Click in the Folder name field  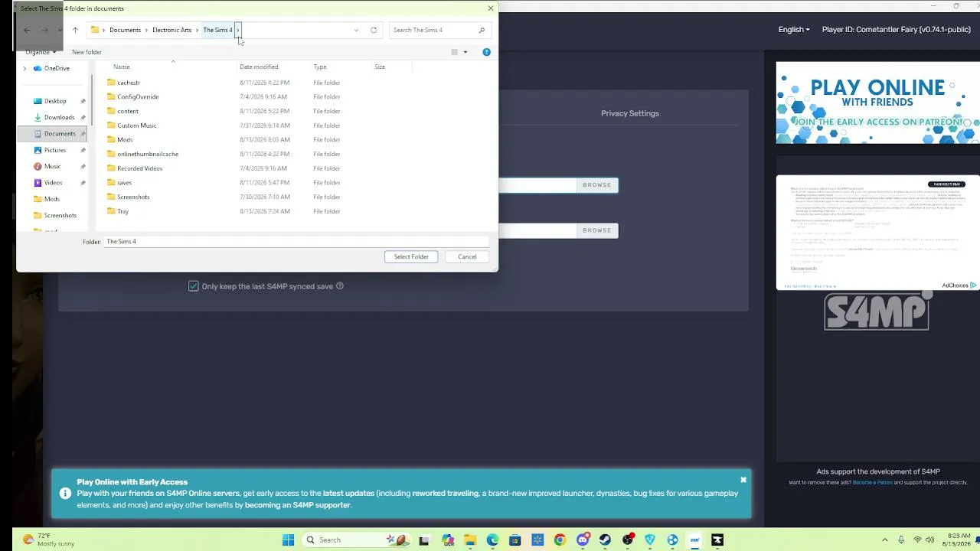coord(296,242)
